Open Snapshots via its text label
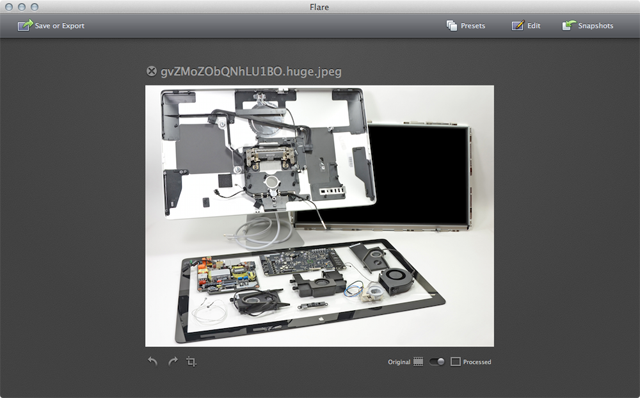The height and width of the screenshot is (398, 640). tap(596, 26)
